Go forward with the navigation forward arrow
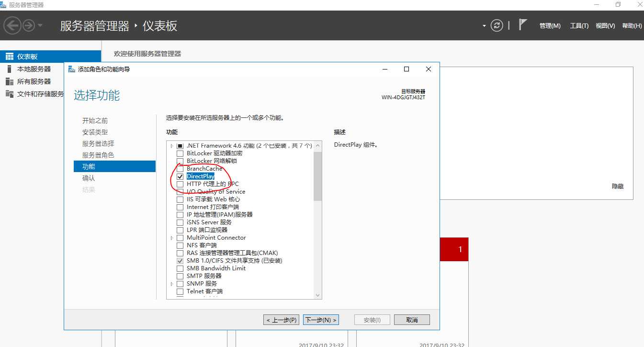 point(29,25)
